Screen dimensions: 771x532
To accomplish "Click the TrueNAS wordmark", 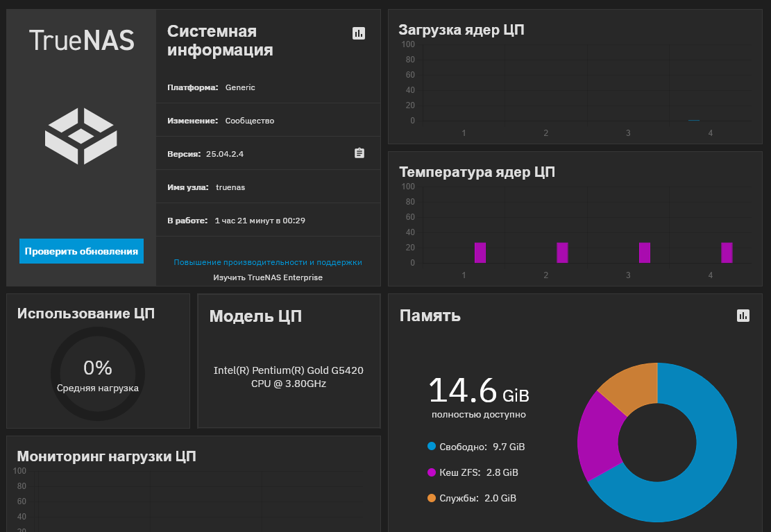I will click(x=82, y=40).
